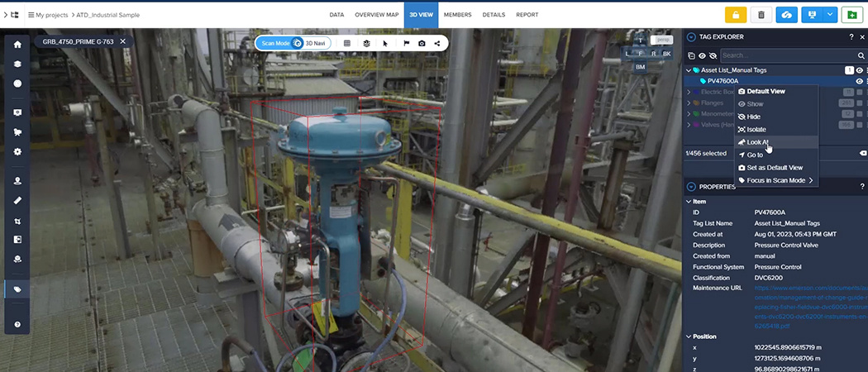868x372 pixels.
Task: Open the OVERVIEW MAP tab
Action: tap(377, 15)
